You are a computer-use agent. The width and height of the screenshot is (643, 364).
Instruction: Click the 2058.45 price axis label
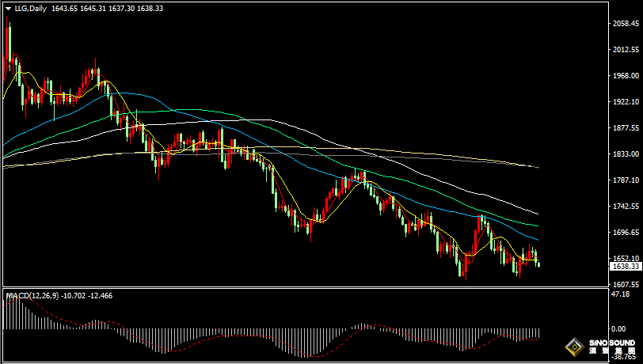coord(625,24)
